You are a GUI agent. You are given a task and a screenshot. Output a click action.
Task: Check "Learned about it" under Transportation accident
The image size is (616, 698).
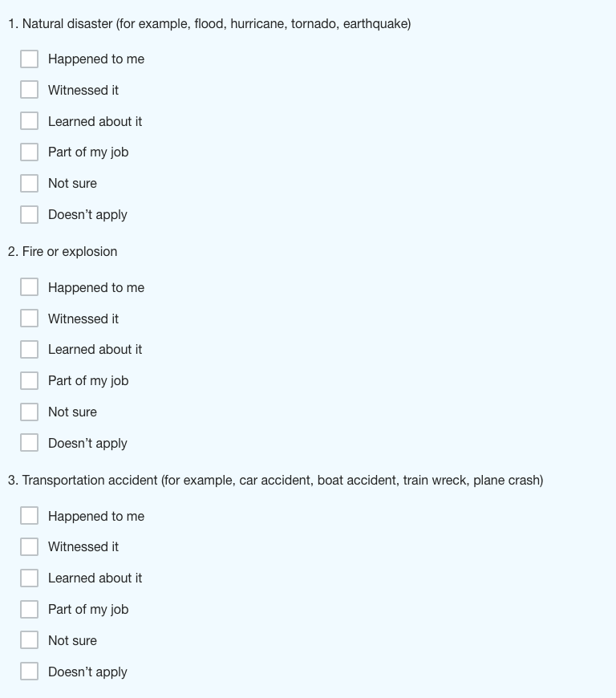30,577
